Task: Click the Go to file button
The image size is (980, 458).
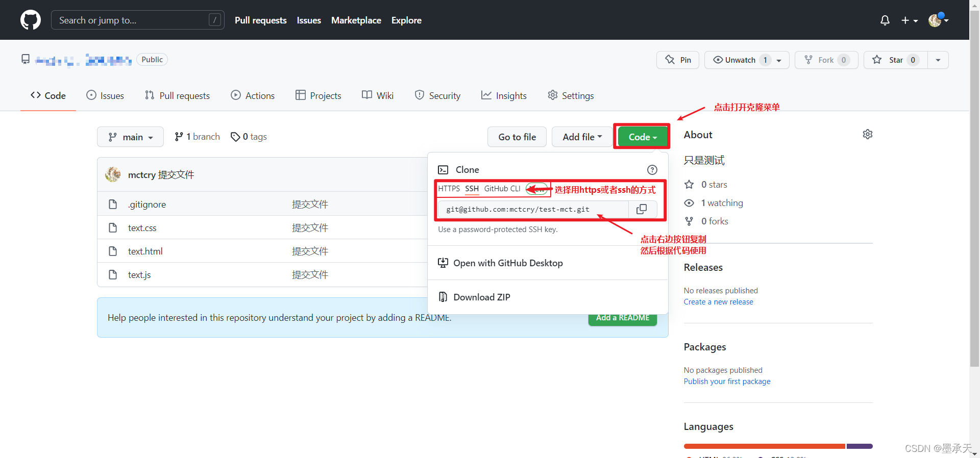Action: pyautogui.click(x=517, y=137)
